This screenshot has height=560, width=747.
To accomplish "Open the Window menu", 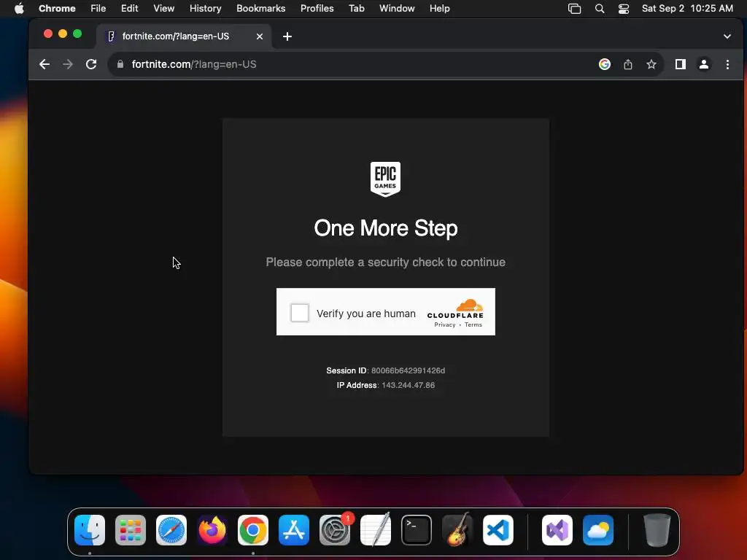I will 397,9.
